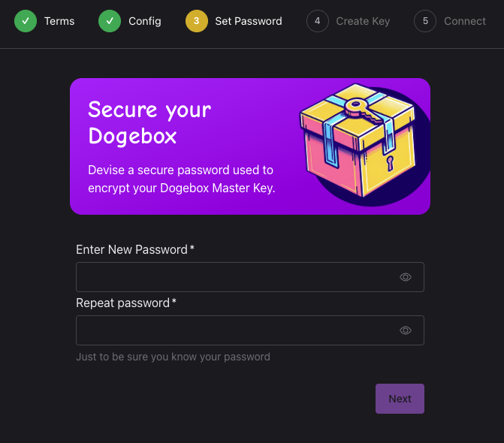Image resolution: width=504 pixels, height=443 pixels.
Task: Click the key on the gift box illustration
Action: (363, 111)
